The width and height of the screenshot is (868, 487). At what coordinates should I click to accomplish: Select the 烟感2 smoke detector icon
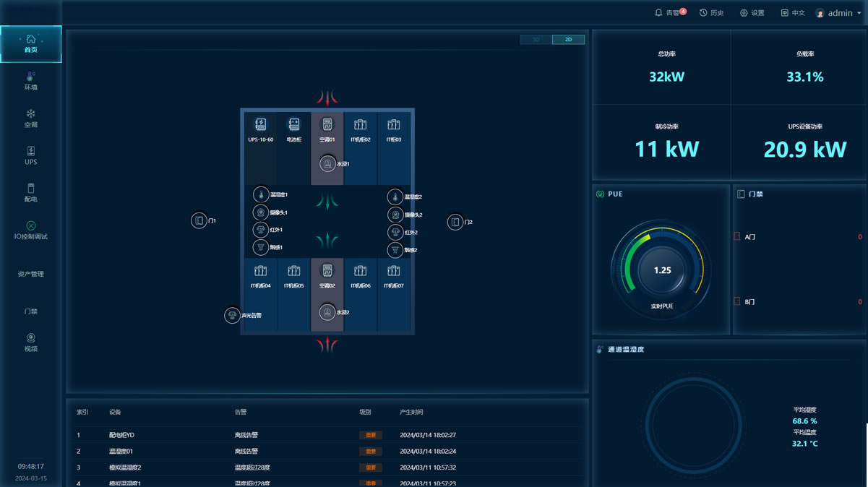click(x=395, y=250)
